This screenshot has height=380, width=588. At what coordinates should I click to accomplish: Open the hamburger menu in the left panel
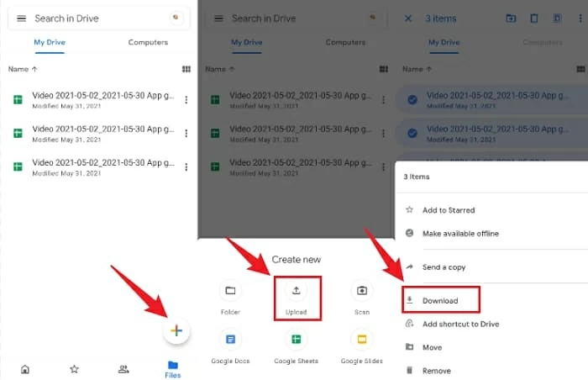pos(22,18)
